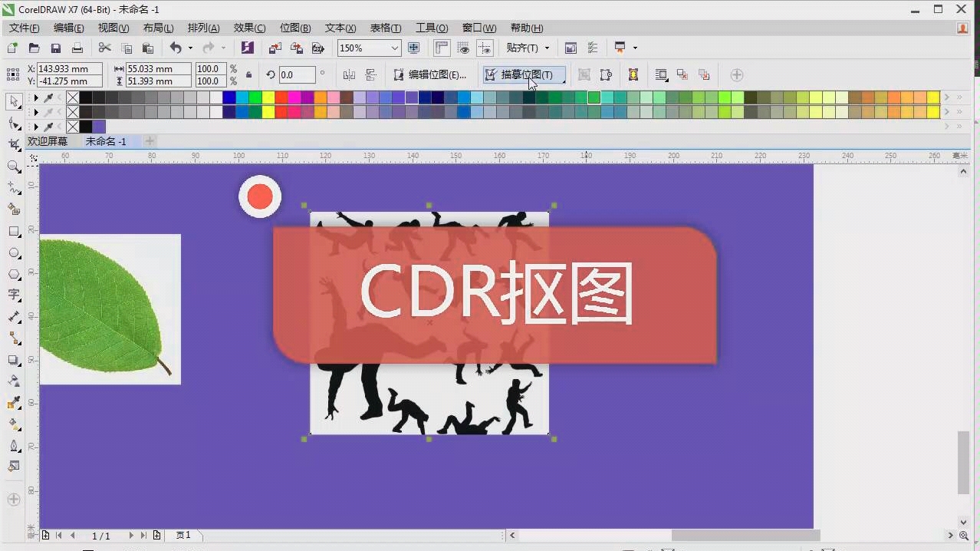This screenshot has width=980, height=551.
Task: Click the 页1 page tab at the bottom
Action: [x=183, y=535]
